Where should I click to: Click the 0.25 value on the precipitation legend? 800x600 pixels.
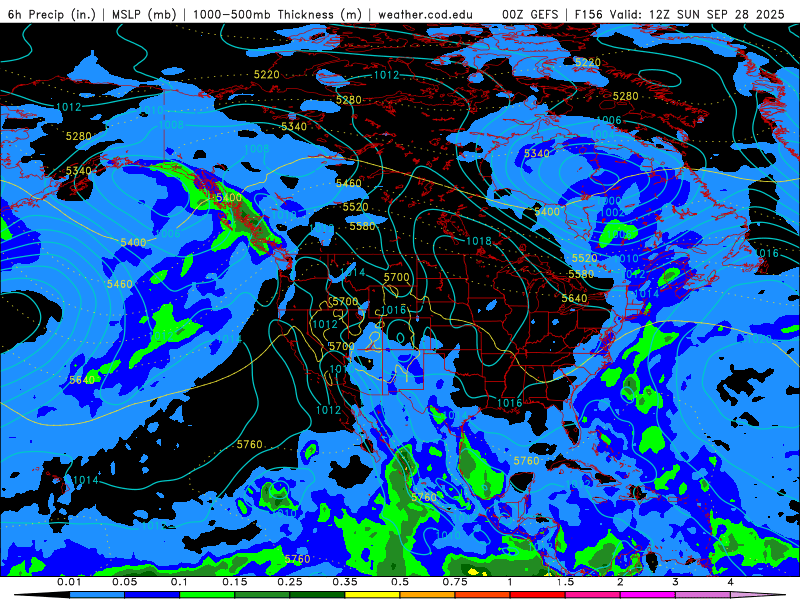click(x=289, y=582)
